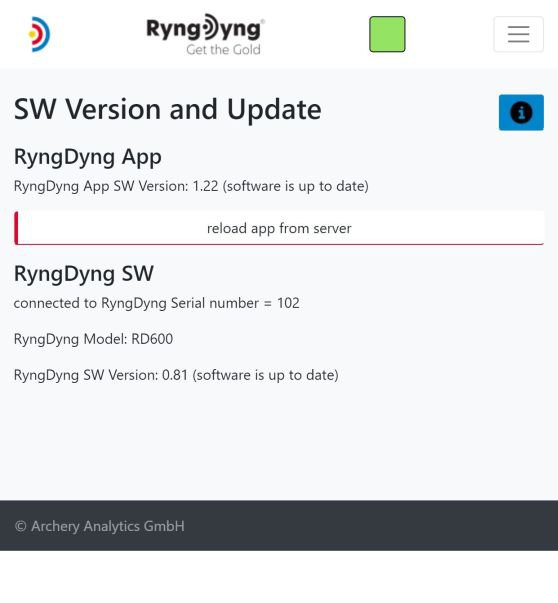Image resolution: width=558 pixels, height=603 pixels.
Task: Open the blue info button
Action: pos(521,113)
